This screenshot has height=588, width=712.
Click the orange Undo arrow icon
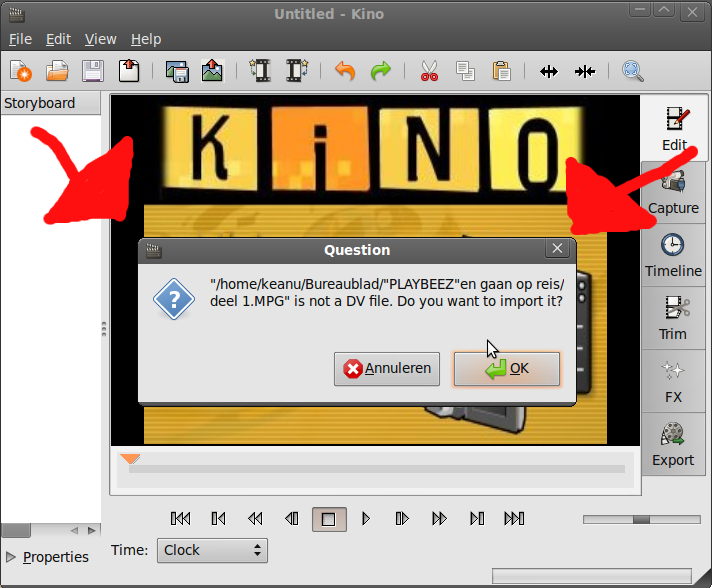(x=345, y=71)
